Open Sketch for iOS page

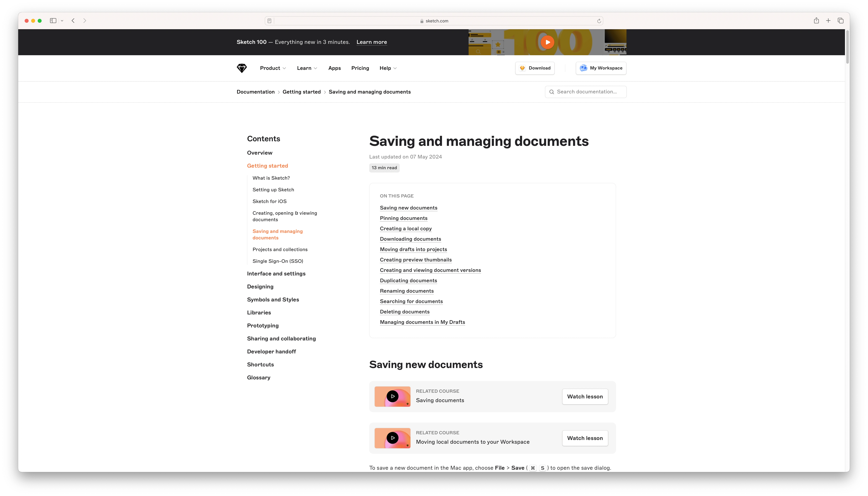(x=269, y=201)
